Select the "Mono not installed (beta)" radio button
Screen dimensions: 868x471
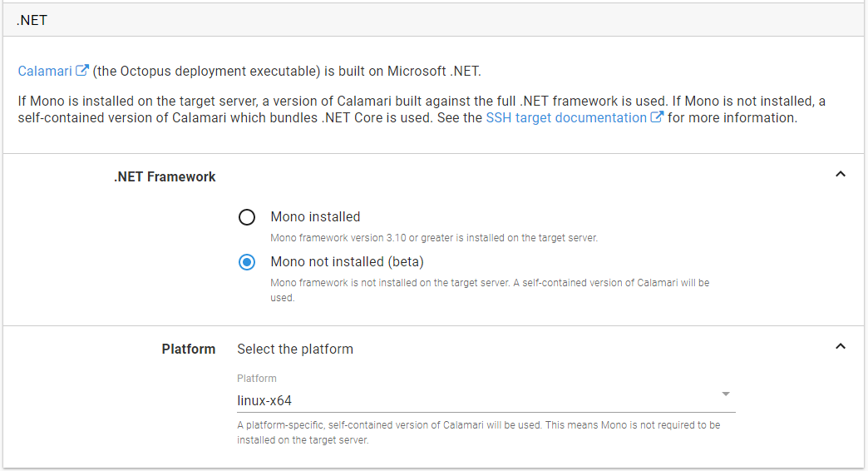click(x=247, y=262)
